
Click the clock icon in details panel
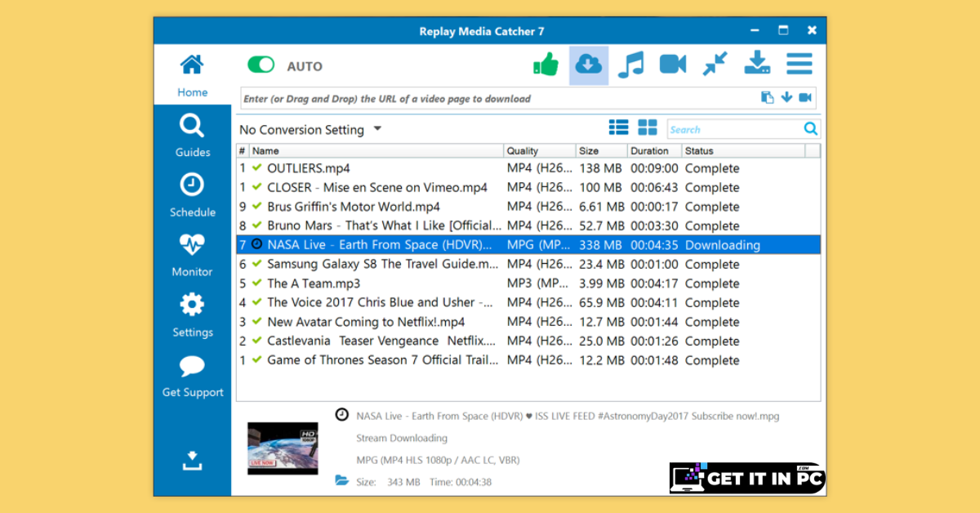point(342,414)
